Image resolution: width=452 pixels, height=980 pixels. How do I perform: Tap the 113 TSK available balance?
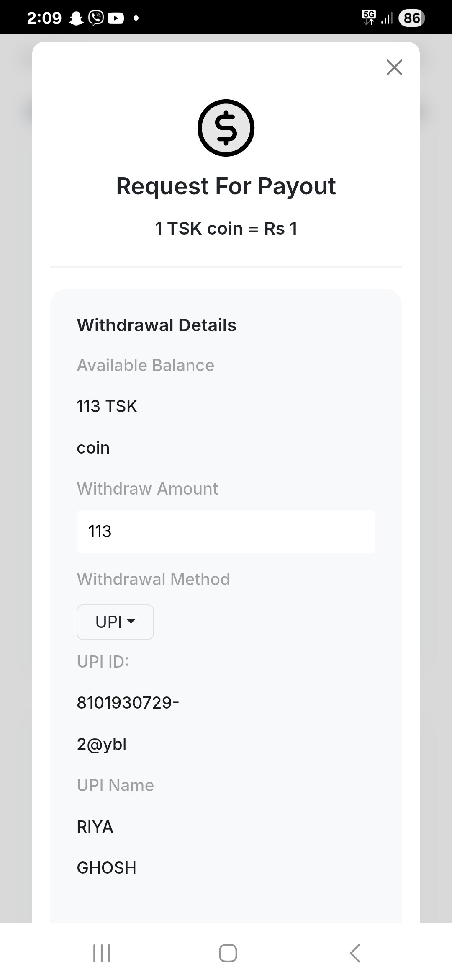[x=107, y=406]
